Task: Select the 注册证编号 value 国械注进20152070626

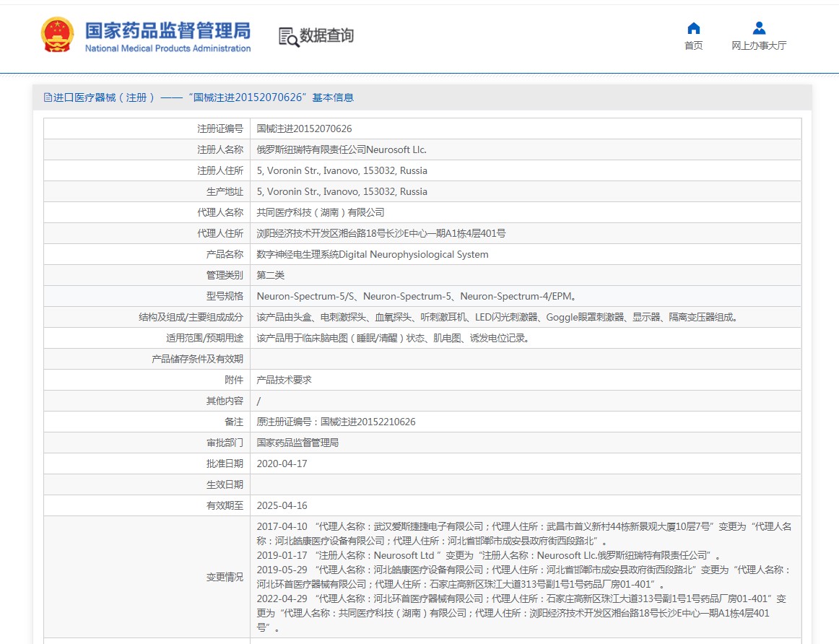Action: (x=304, y=129)
